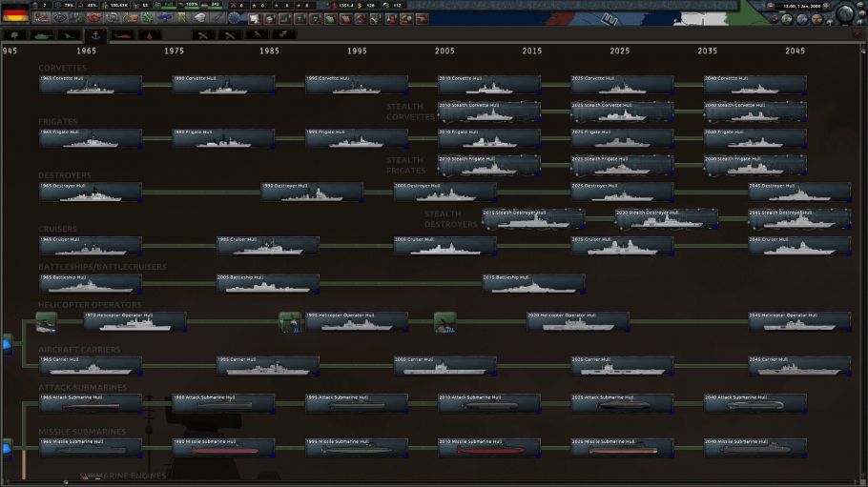This screenshot has width=868, height=487.
Task: Select the 1985 Carrier Hull technology
Action: pyautogui.click(x=267, y=365)
